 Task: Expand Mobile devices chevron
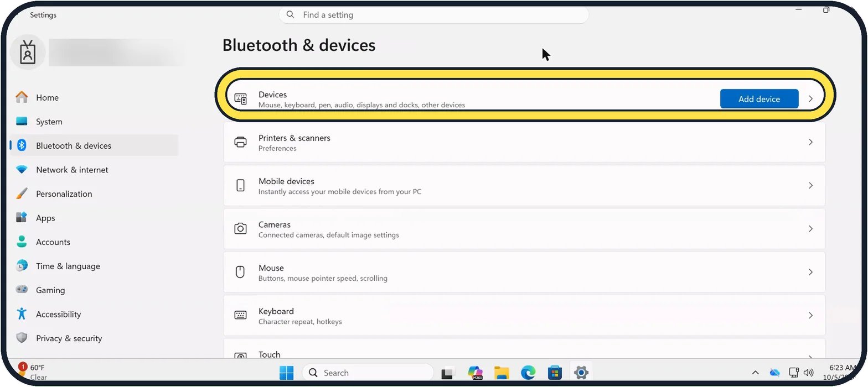[810, 186]
